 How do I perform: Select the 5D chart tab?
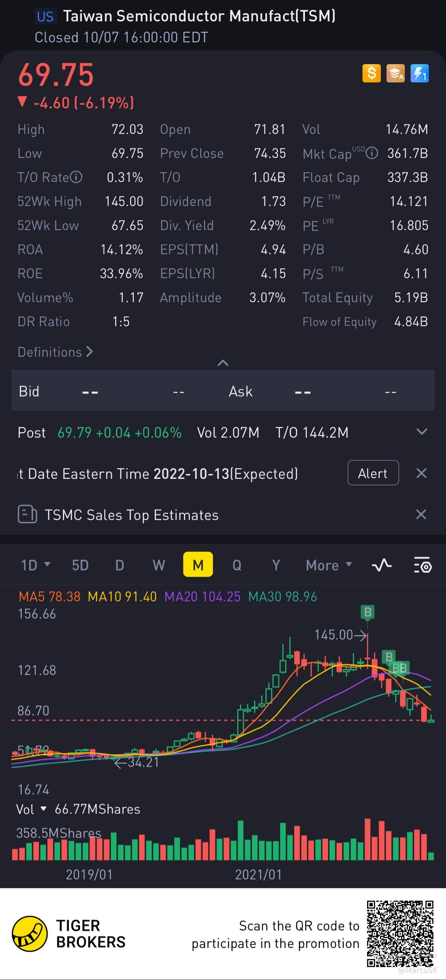coord(80,565)
